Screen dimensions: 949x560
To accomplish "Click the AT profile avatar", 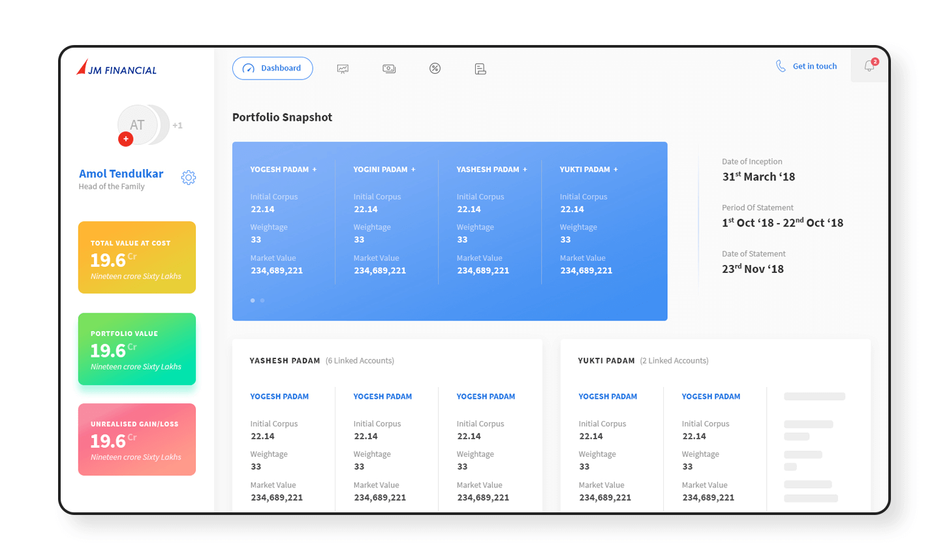I will pyautogui.click(x=137, y=125).
